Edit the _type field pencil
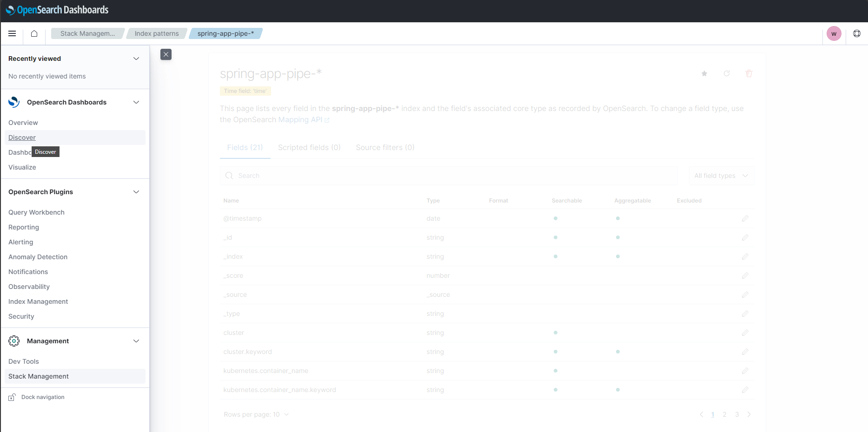 (x=745, y=314)
